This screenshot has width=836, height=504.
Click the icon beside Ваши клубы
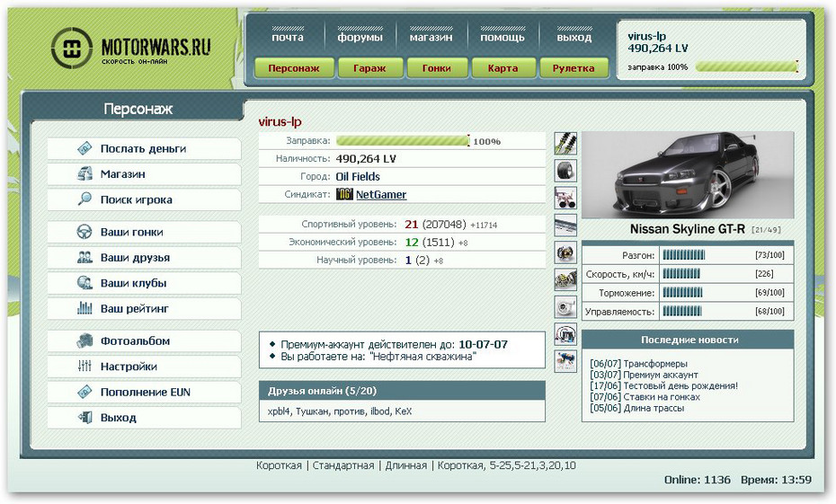[x=84, y=283]
